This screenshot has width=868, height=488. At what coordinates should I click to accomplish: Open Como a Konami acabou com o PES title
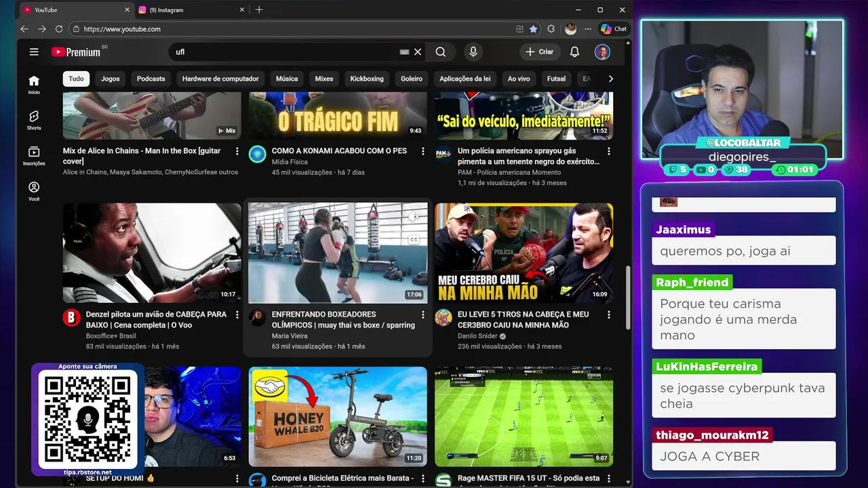pyautogui.click(x=339, y=151)
